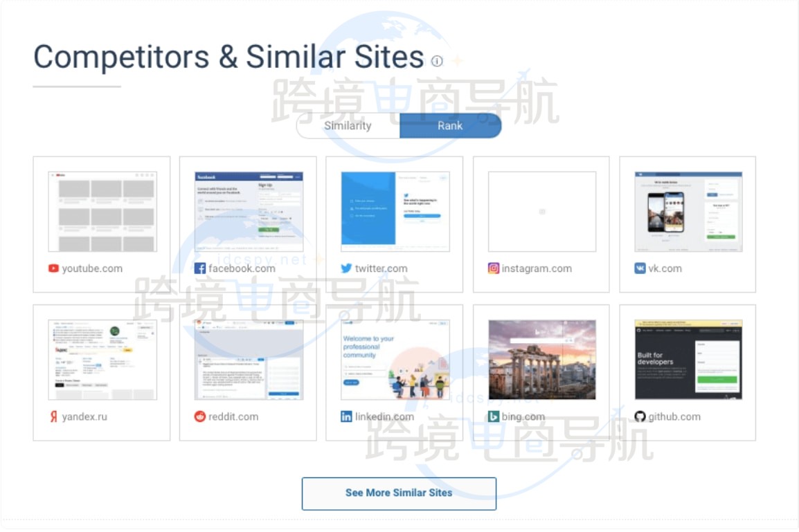799x532 pixels.
Task: Click the Facebook favicon icon
Action: coord(200,268)
